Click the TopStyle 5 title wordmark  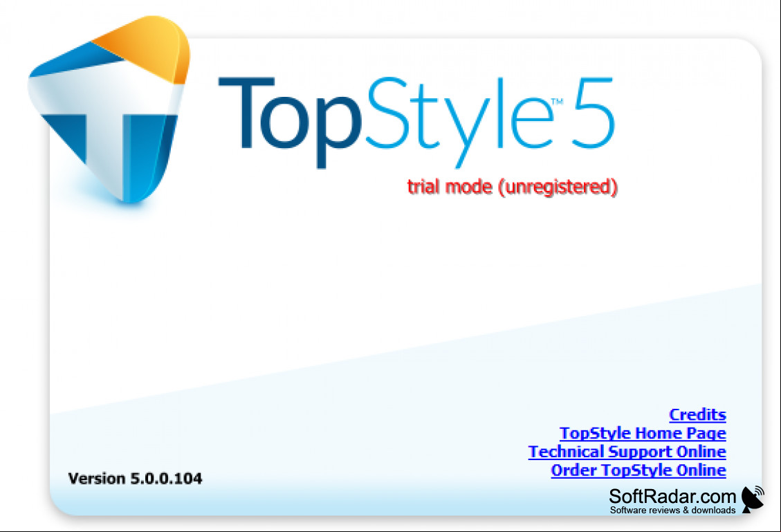tap(416, 122)
